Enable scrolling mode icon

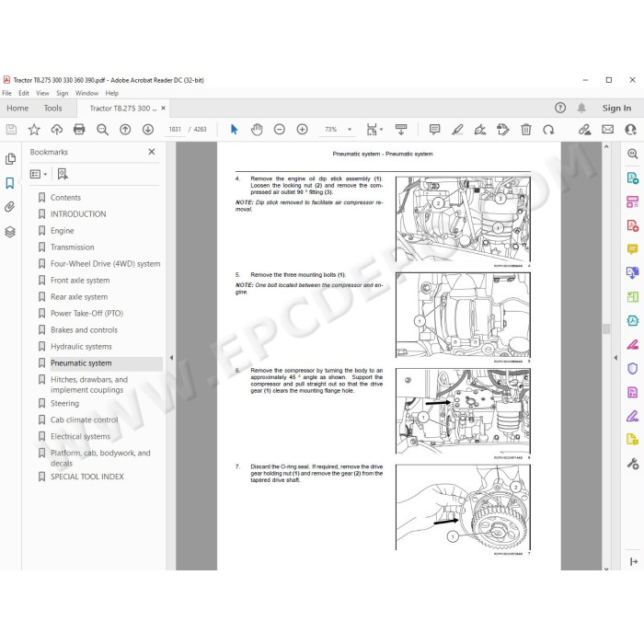(x=401, y=130)
